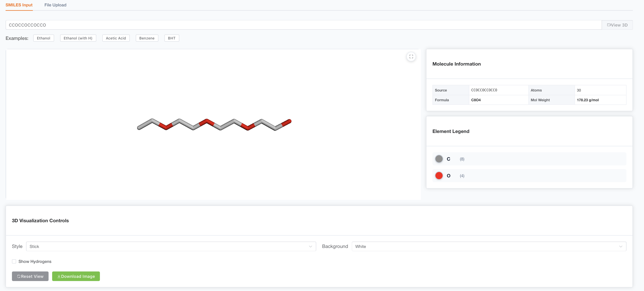Click the Mol Weight label cell
The width and height of the screenshot is (644, 291).
pos(551,100)
